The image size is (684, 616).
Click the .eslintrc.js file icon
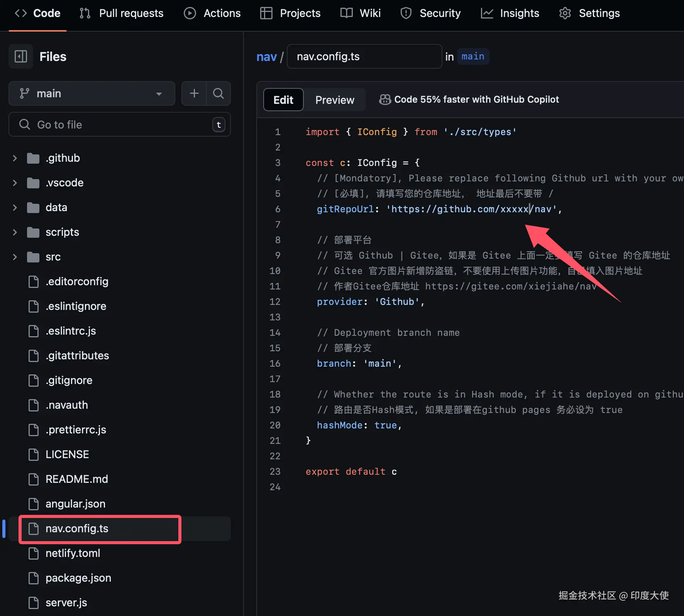[34, 331]
